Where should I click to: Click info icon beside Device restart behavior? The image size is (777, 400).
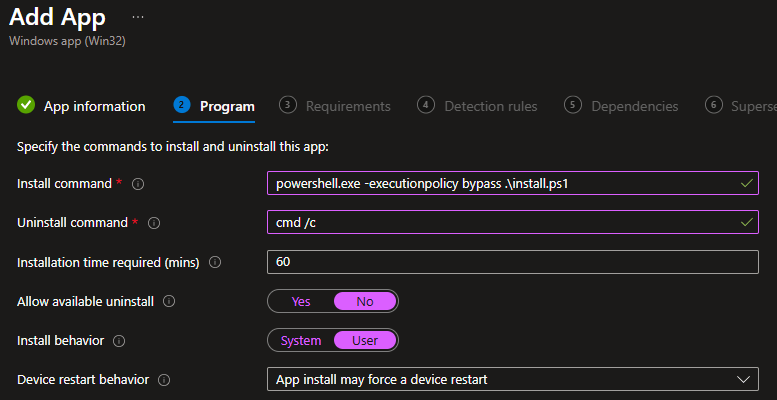164,380
